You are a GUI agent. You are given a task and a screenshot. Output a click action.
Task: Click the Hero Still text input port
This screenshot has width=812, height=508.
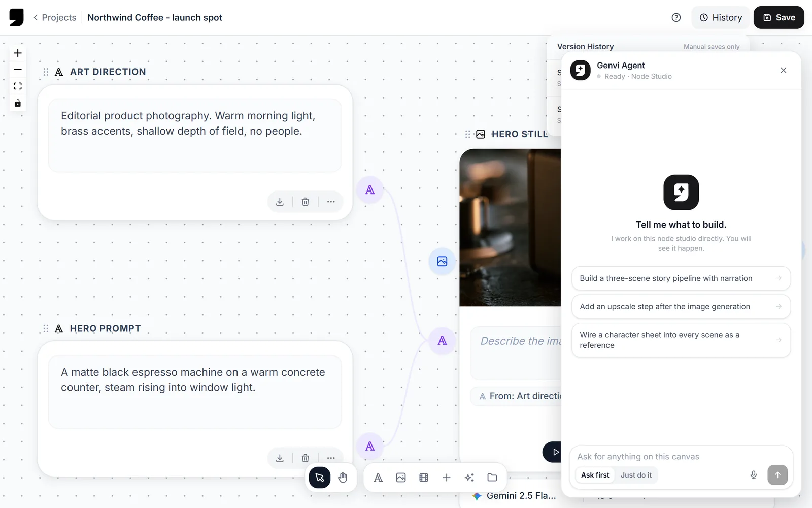click(x=442, y=341)
